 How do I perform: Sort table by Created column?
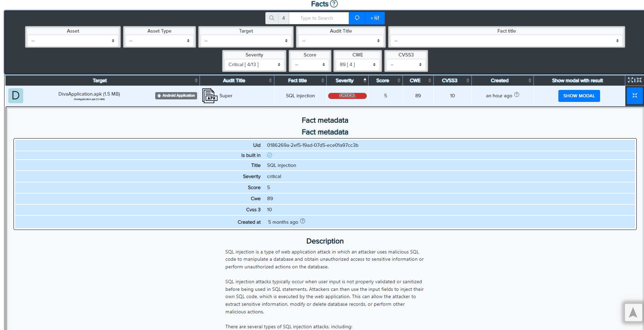pos(502,80)
